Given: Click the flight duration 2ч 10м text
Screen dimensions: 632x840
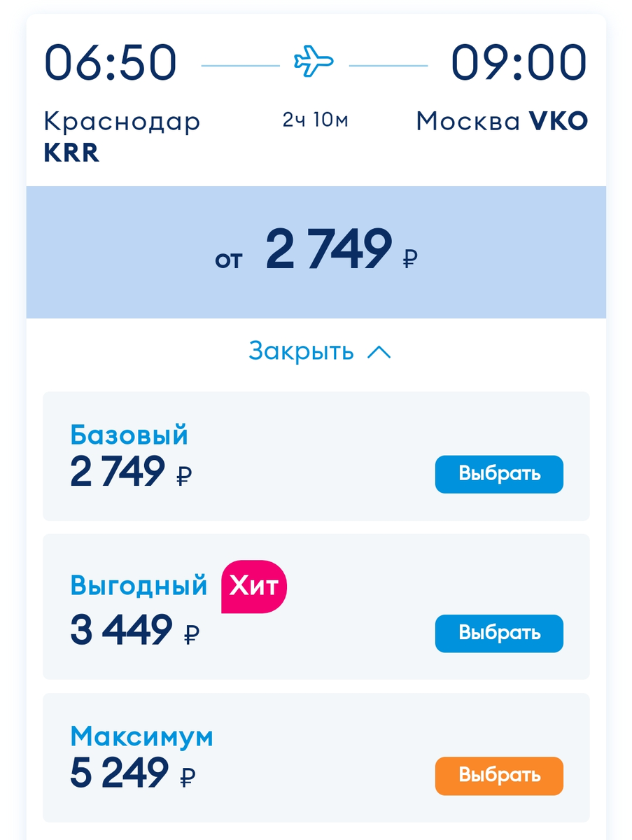Looking at the screenshot, I should pos(315,119).
